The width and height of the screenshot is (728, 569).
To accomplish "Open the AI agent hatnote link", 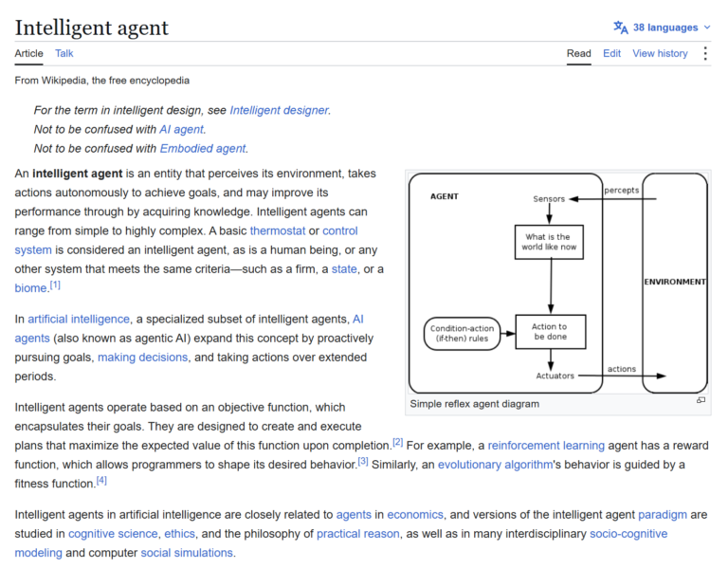I will coord(181,129).
